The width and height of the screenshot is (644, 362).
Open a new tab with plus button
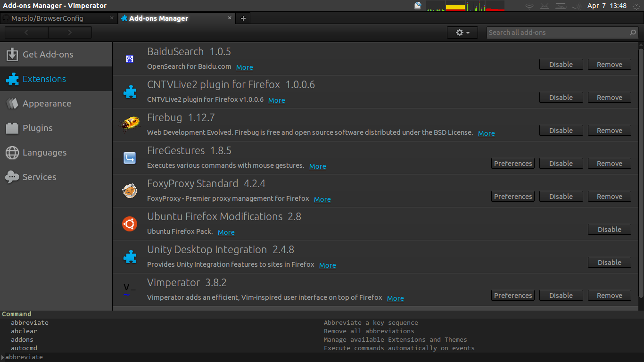(243, 18)
